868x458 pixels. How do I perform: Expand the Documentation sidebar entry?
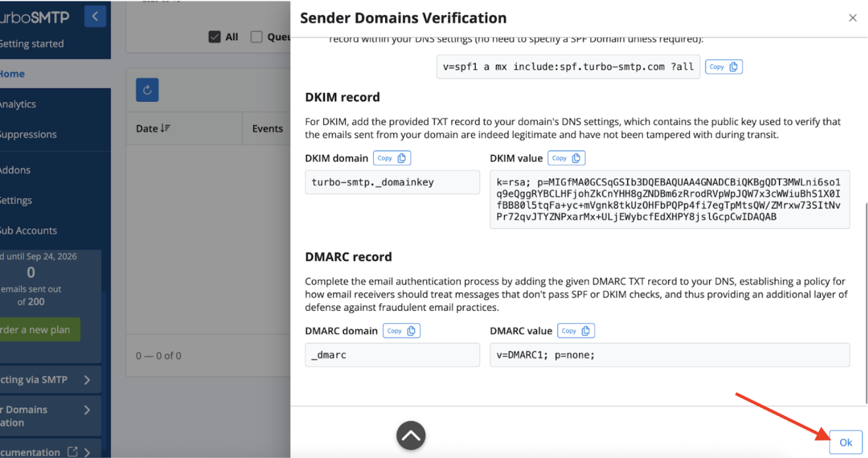[x=87, y=452]
